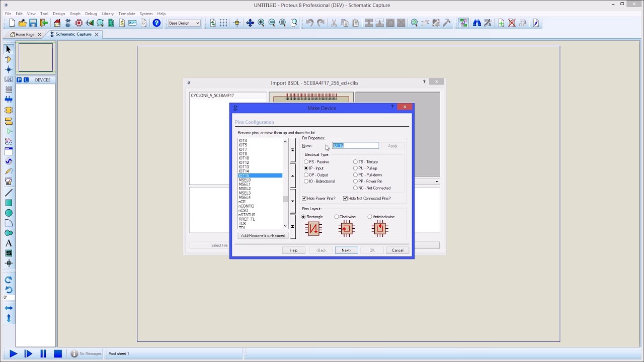Click the X-Mirror horizontal flip icon
This screenshot has width=644, height=362.
[x=9, y=308]
